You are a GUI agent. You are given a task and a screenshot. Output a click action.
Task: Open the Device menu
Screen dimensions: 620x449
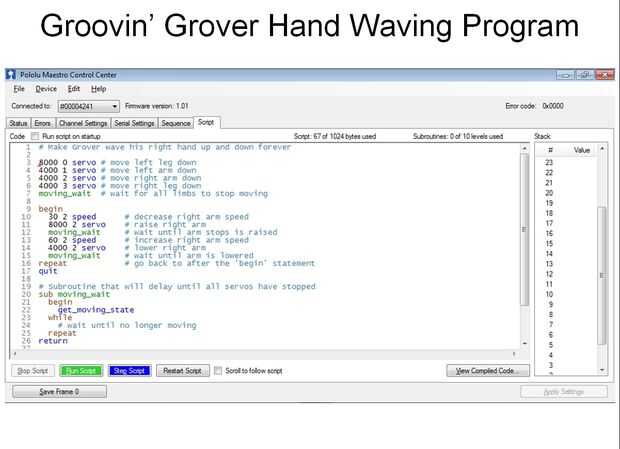coord(46,89)
